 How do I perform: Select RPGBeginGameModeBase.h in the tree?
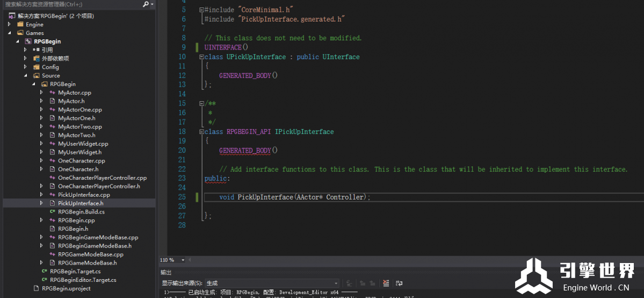pyautogui.click(x=95, y=246)
